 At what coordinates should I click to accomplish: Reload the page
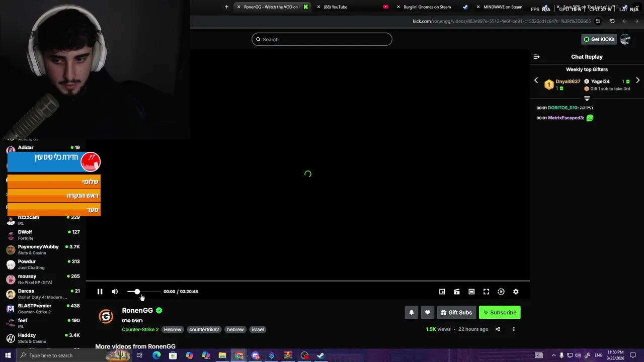coord(612,21)
